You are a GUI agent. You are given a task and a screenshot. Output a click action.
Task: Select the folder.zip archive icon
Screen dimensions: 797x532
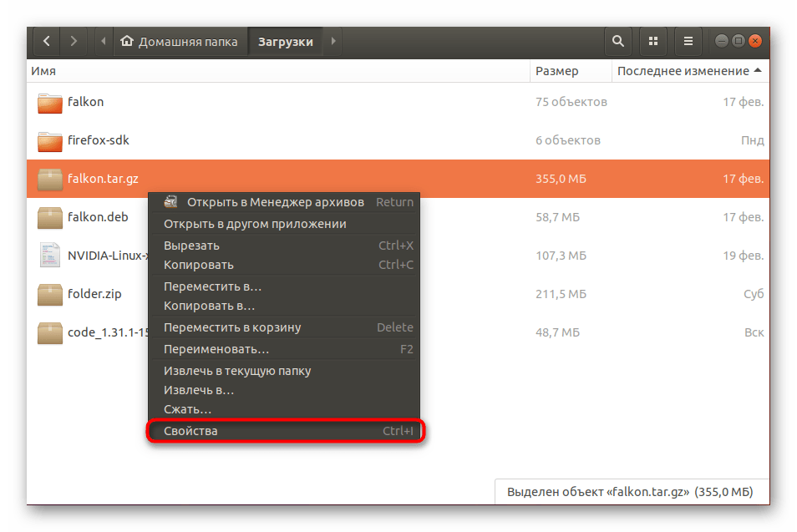tap(50, 294)
